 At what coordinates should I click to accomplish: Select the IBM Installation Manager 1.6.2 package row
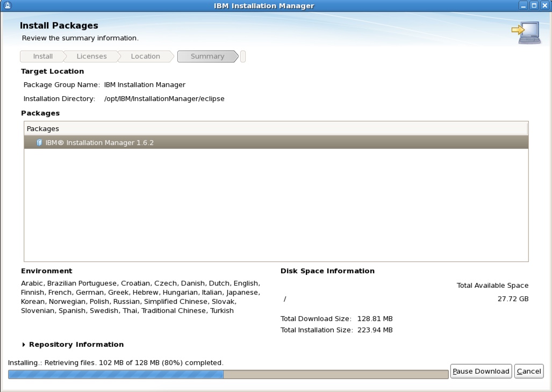tap(161, 142)
